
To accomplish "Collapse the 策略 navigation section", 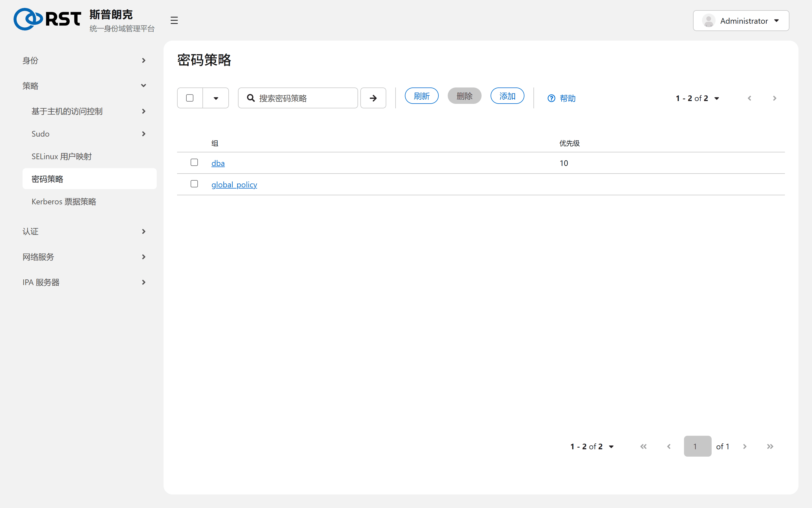I will tap(85, 86).
